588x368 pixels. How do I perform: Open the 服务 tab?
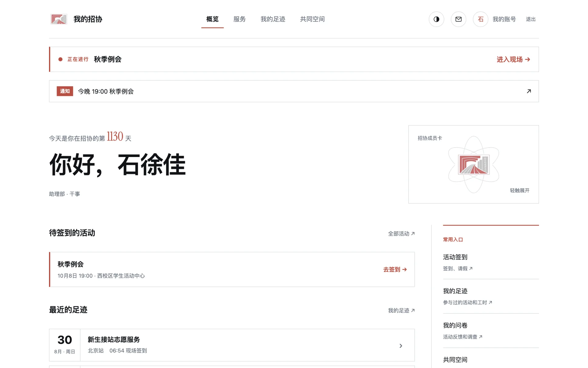(x=239, y=19)
